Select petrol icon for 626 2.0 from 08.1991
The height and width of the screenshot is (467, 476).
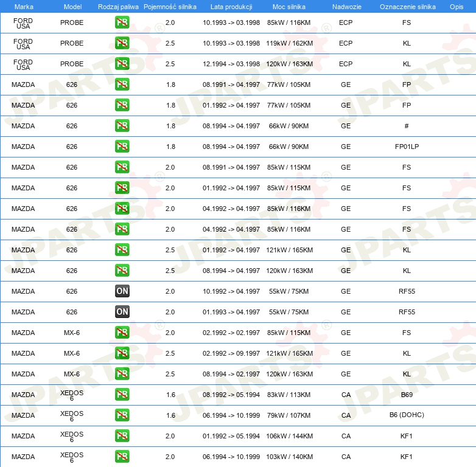pos(122,167)
